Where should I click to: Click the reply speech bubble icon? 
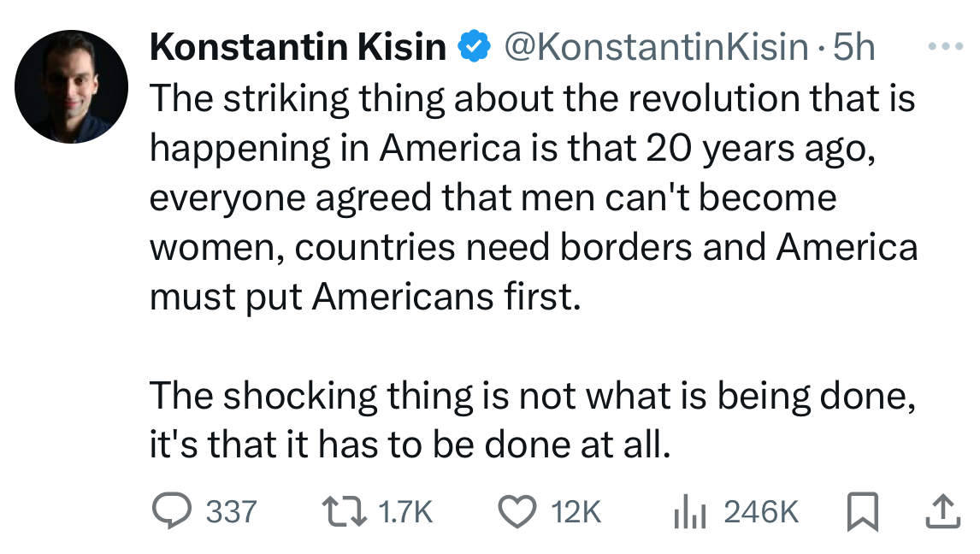170,511
